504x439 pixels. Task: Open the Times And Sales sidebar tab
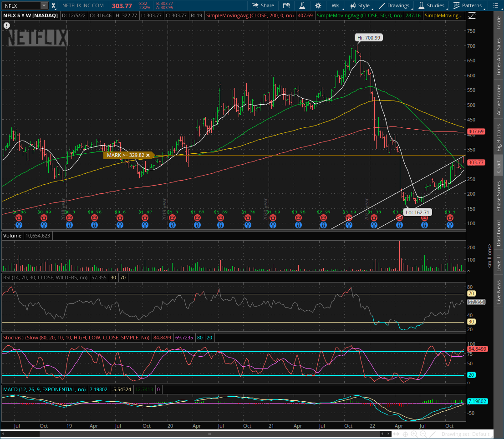499,57
